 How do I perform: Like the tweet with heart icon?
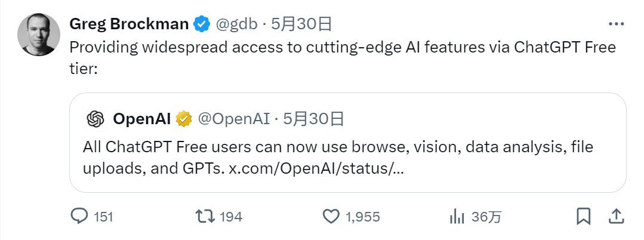pos(331,216)
